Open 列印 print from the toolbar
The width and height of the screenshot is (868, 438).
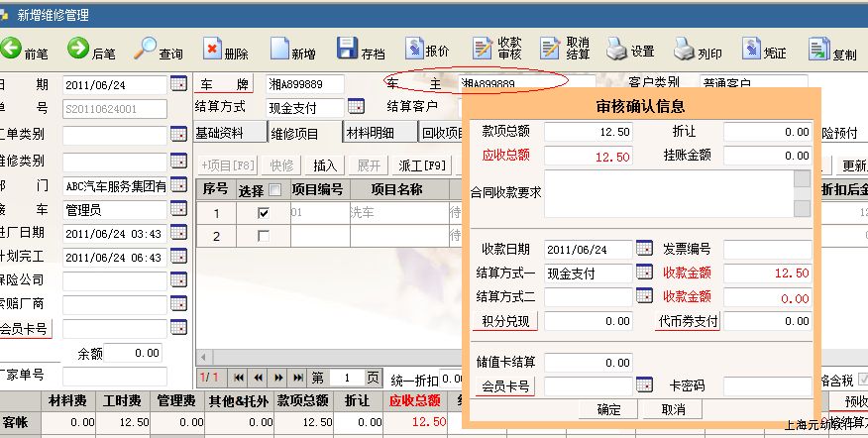tap(685, 49)
